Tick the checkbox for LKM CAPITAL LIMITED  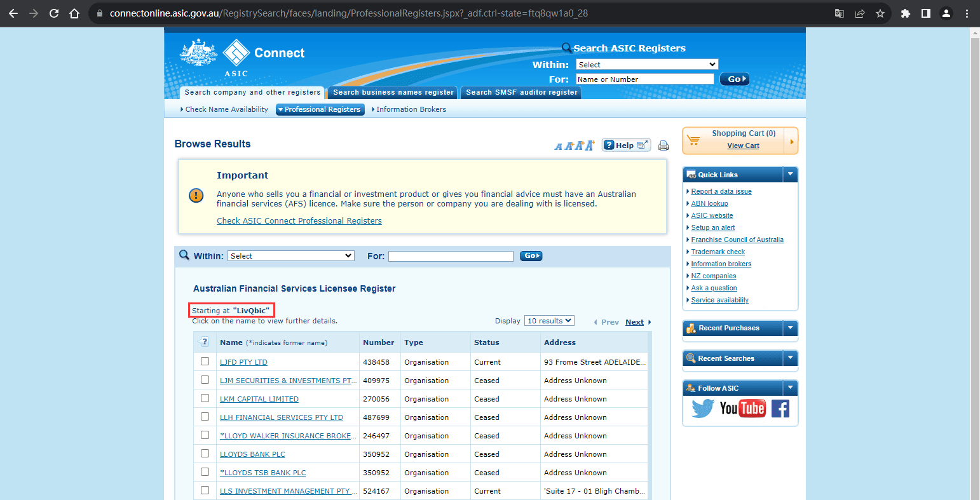[205, 398]
